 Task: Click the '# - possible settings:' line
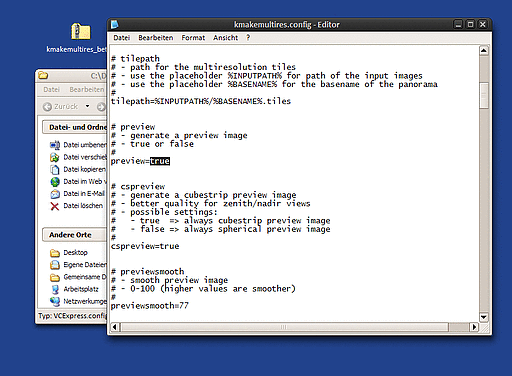pos(164,212)
